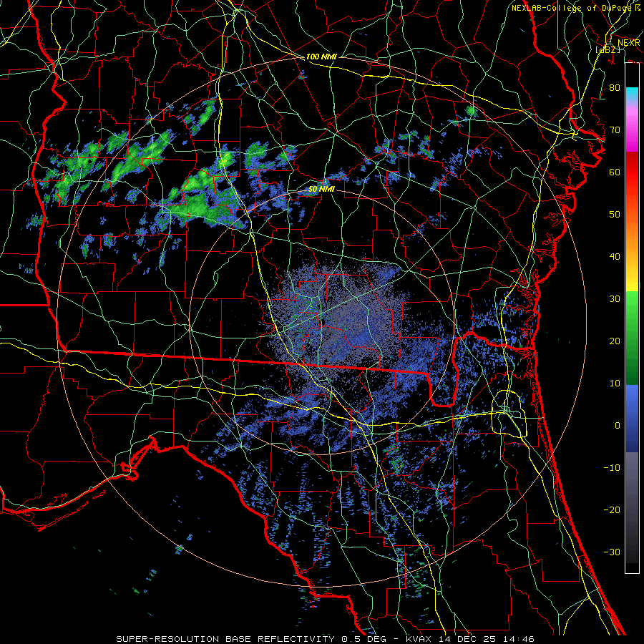Viewport: 644px width, 644px height.
Task: Click the -20 dBZ scale value
Action: pos(612,509)
